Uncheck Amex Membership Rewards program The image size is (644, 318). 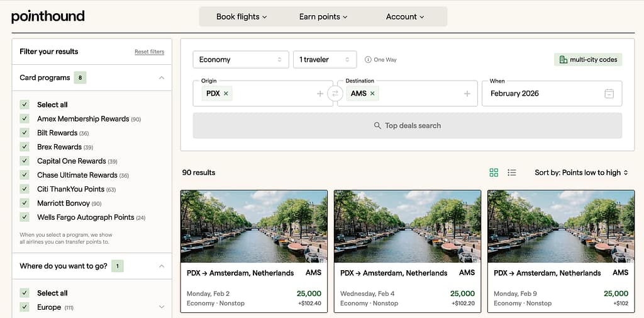pyautogui.click(x=25, y=118)
